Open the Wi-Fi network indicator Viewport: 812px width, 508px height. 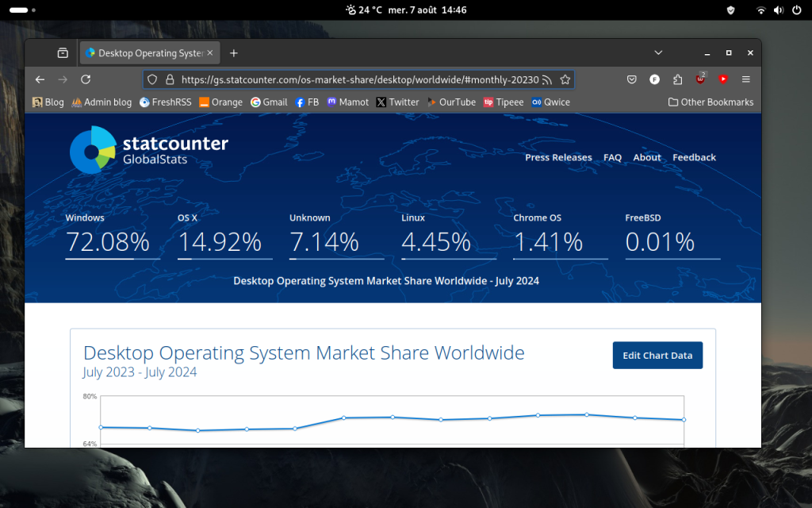760,10
